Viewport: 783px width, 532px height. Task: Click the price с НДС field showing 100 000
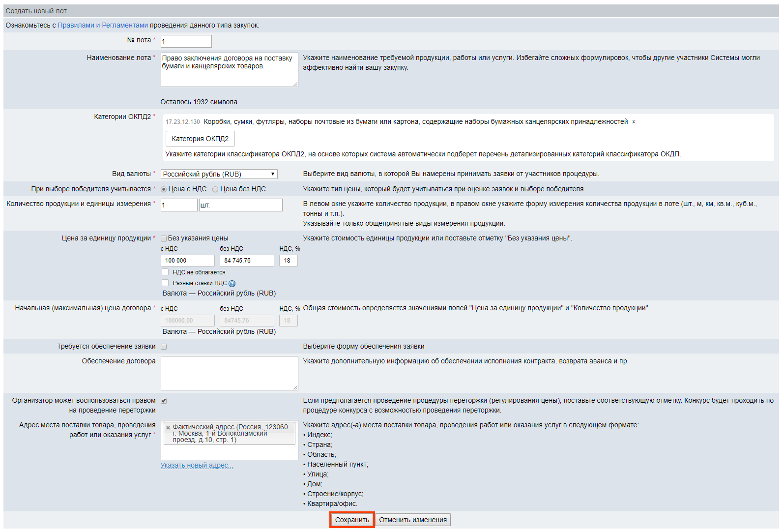tap(187, 261)
